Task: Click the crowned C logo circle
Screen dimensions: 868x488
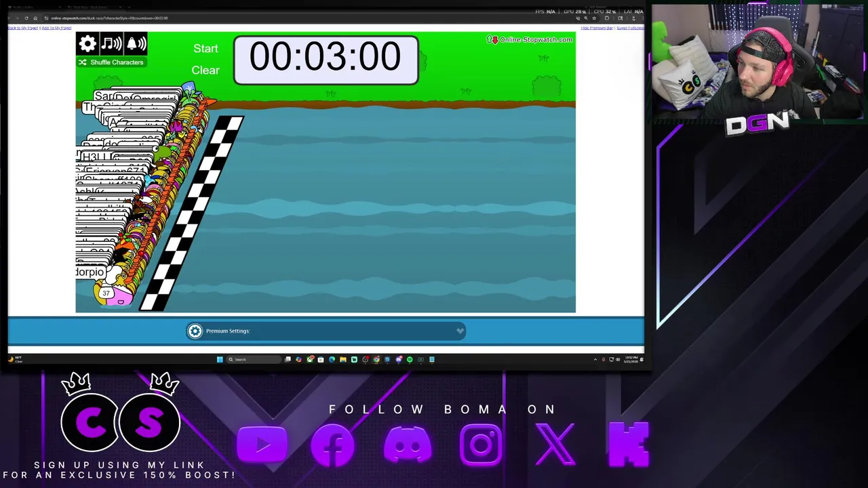Action: pos(90,422)
